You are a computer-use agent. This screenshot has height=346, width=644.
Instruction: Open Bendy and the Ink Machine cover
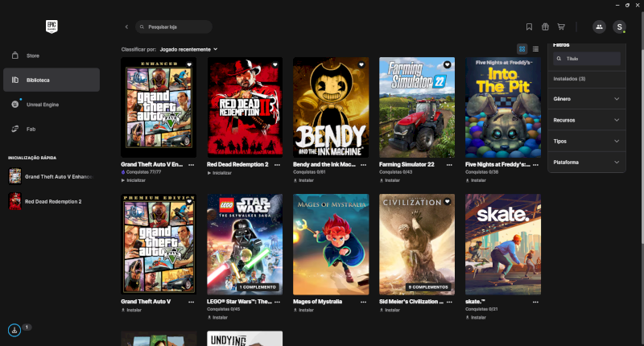point(331,107)
